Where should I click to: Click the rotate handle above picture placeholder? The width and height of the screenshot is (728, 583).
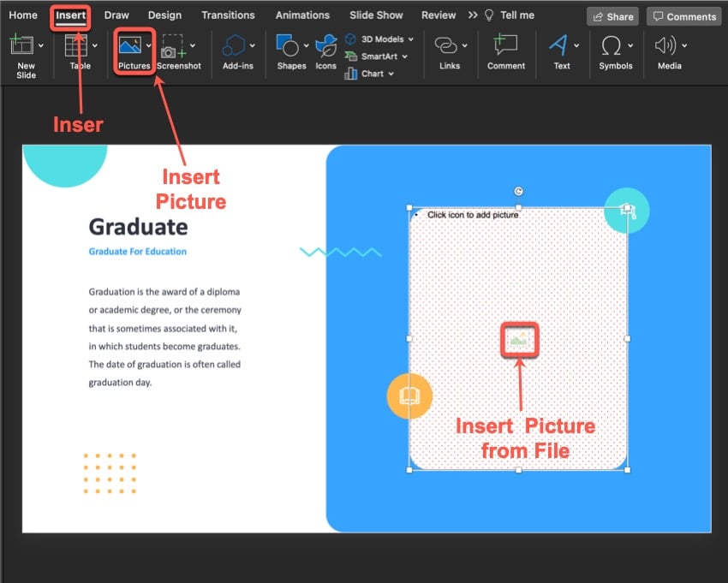(518, 192)
